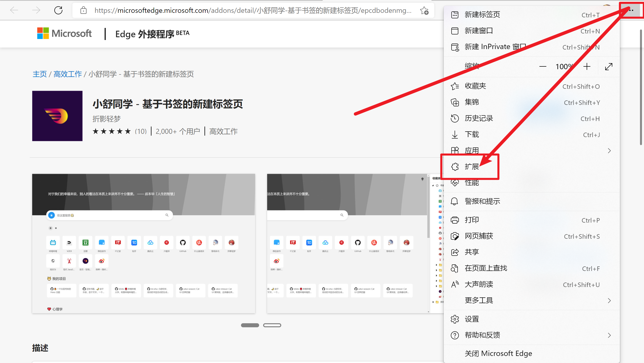Open 设置 (Settings) menu entry
Image resolution: width=644 pixels, height=363 pixels.
tap(471, 319)
